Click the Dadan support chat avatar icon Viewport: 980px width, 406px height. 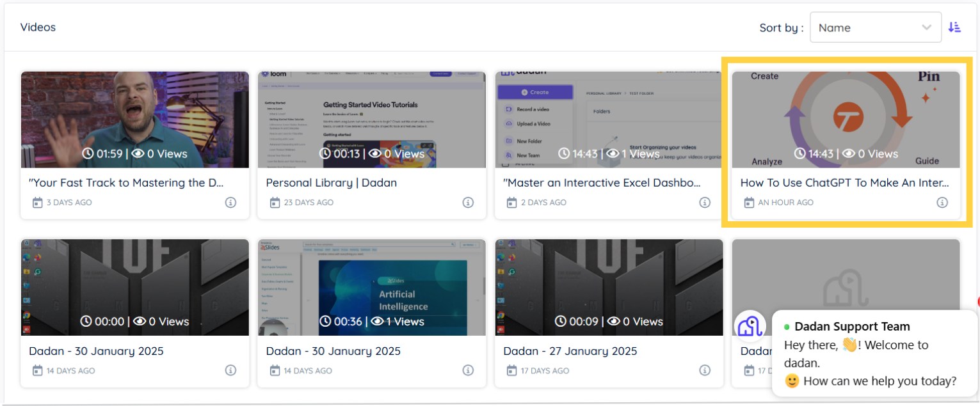[x=749, y=326]
